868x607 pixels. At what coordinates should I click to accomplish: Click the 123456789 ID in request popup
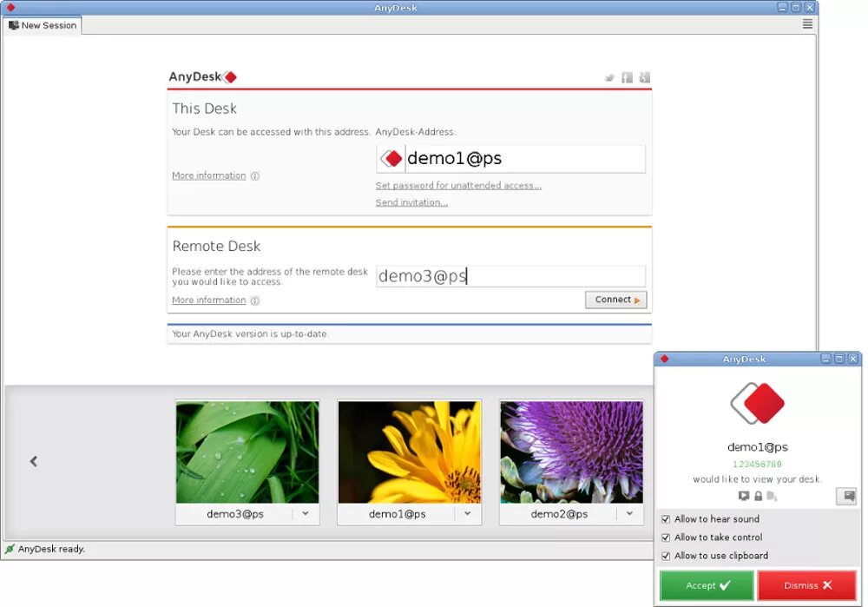(757, 464)
